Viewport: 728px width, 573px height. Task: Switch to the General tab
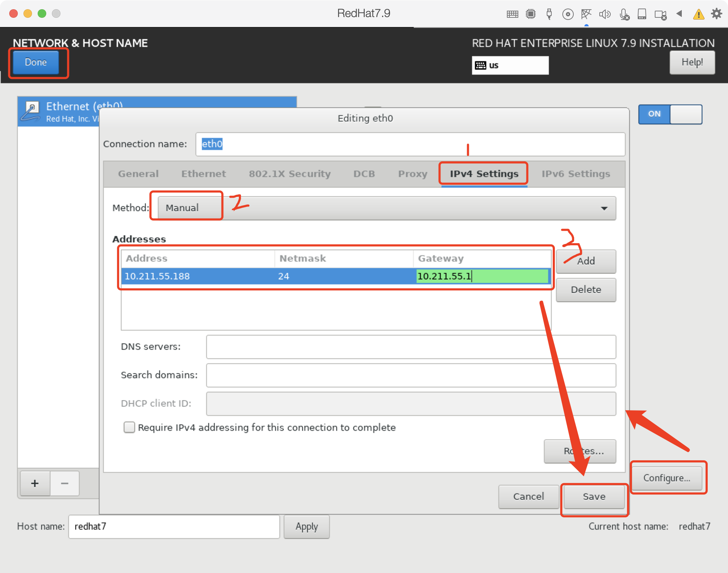138,174
